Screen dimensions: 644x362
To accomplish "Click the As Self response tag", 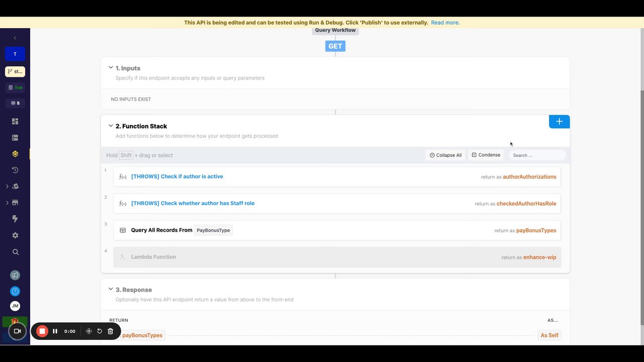I will 549,335.
